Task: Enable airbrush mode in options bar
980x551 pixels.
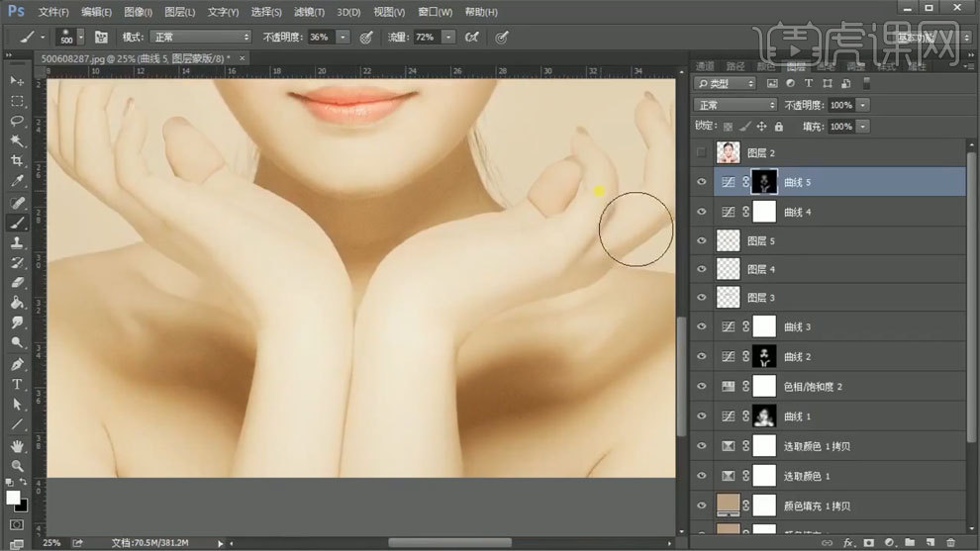Action: coord(472,37)
